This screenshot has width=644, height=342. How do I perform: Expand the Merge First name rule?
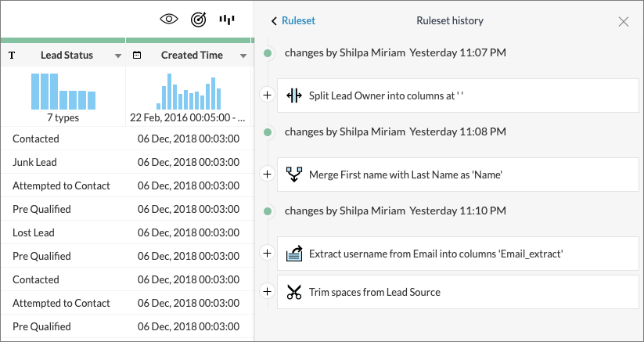[267, 174]
